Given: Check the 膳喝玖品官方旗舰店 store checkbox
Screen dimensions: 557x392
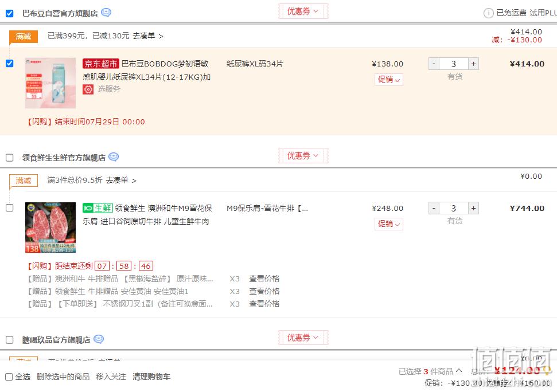Looking at the screenshot, I should pos(10,340).
